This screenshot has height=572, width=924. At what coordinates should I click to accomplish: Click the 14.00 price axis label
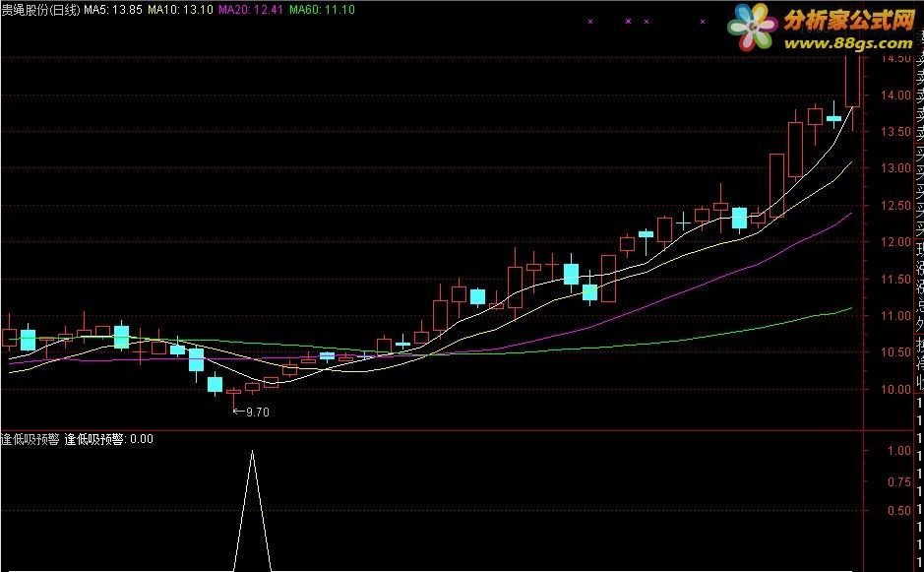[x=895, y=95]
